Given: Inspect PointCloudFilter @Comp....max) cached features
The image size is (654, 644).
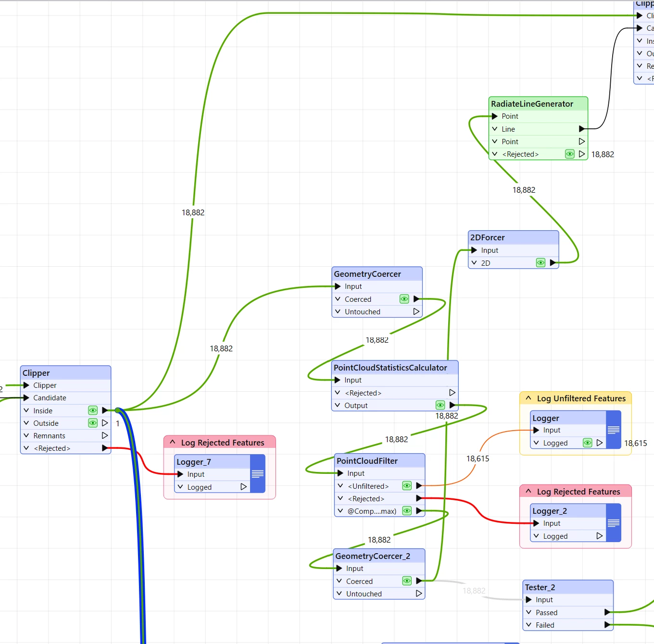Looking at the screenshot, I should click(407, 511).
